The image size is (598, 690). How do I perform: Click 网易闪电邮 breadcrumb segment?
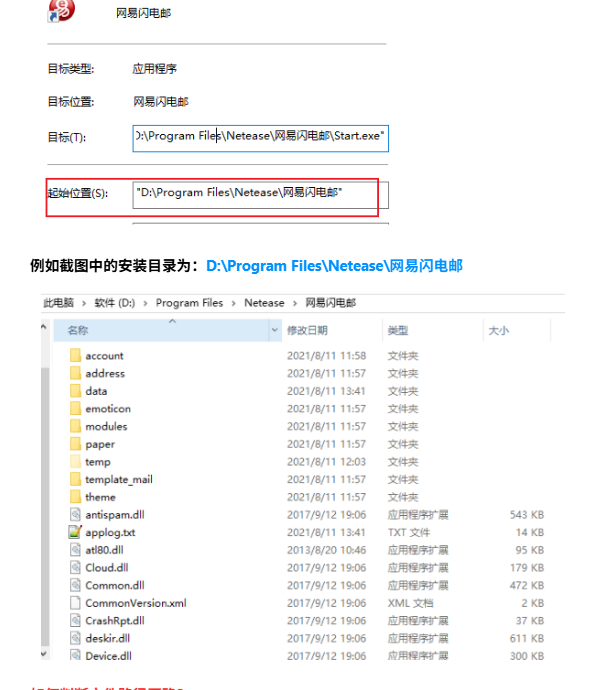[330, 303]
